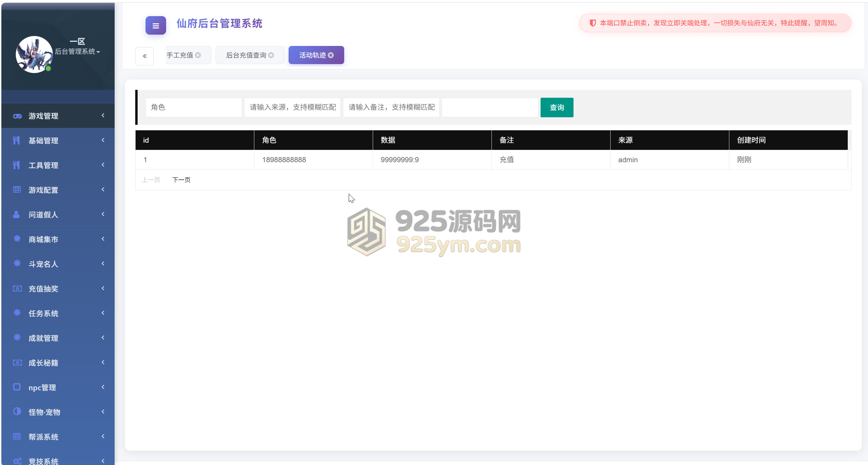
Task: Click the money icon beside 充值抽奖
Action: tap(17, 288)
